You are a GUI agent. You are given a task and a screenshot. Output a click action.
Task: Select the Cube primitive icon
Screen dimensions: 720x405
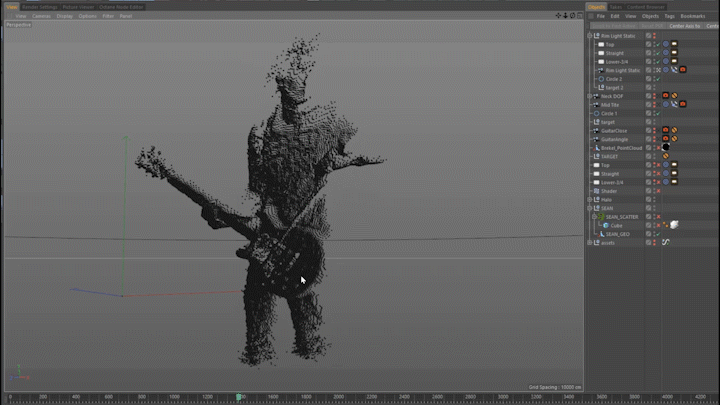606,225
